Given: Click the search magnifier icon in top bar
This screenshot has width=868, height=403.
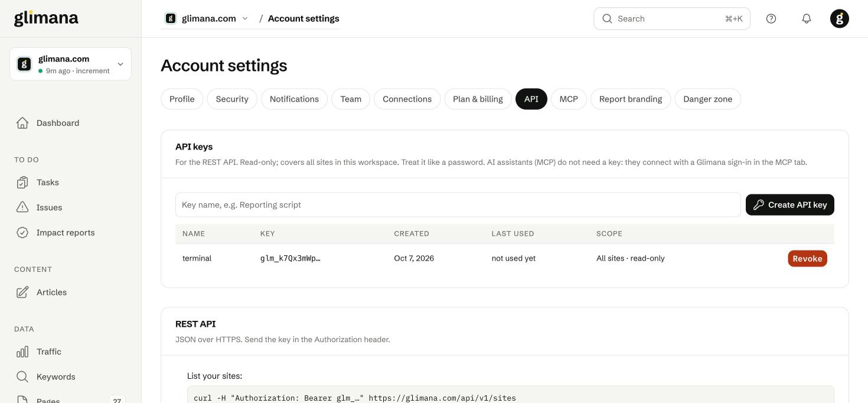Looking at the screenshot, I should click(x=607, y=18).
